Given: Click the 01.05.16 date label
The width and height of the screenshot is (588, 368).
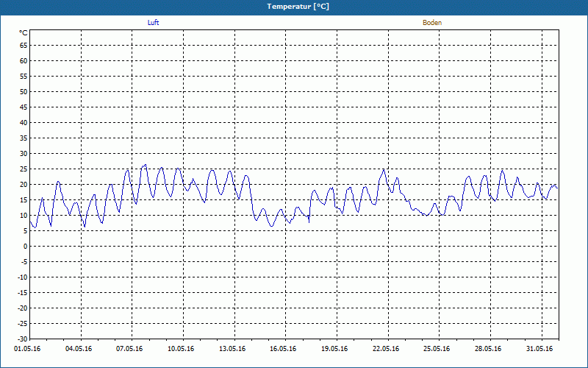Looking at the screenshot, I should tap(27, 349).
